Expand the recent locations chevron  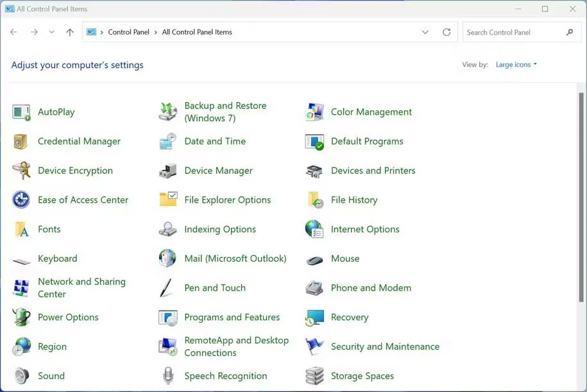(51, 32)
